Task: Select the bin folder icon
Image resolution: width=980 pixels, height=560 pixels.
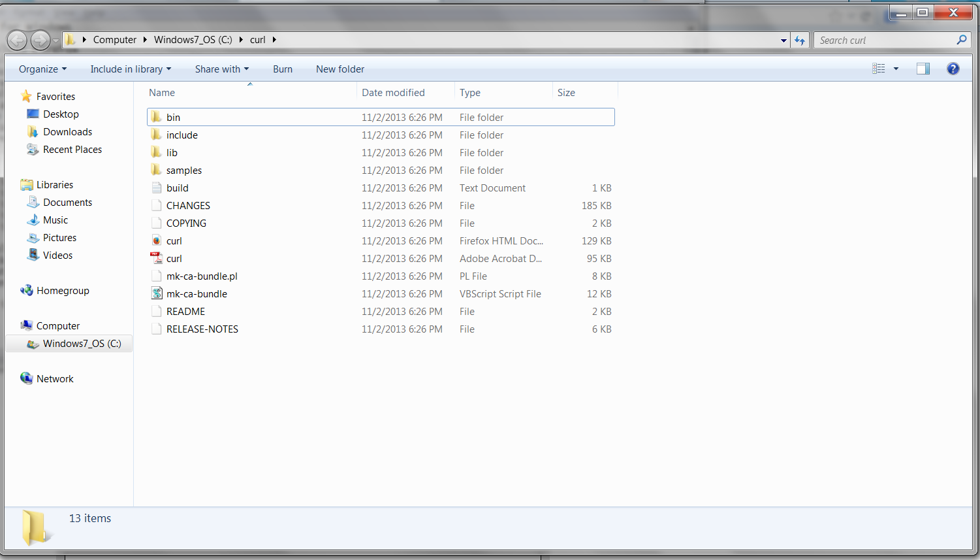Action: point(156,117)
